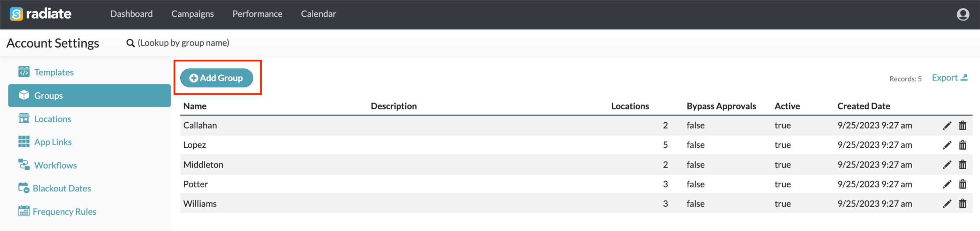Click the Locations storefront icon

[x=24, y=118]
